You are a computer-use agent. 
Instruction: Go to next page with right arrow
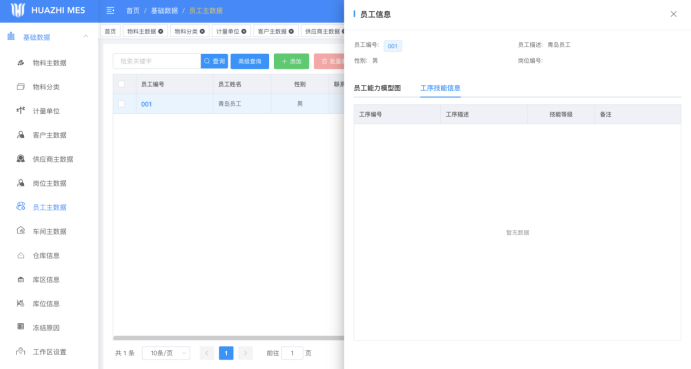245,353
